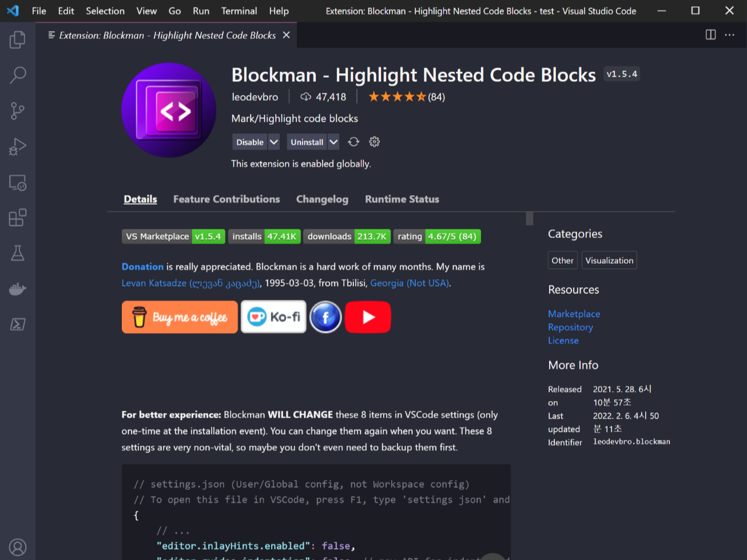The width and height of the screenshot is (747, 560).
Task: Switch to the Runtime Status tab
Action: click(402, 199)
